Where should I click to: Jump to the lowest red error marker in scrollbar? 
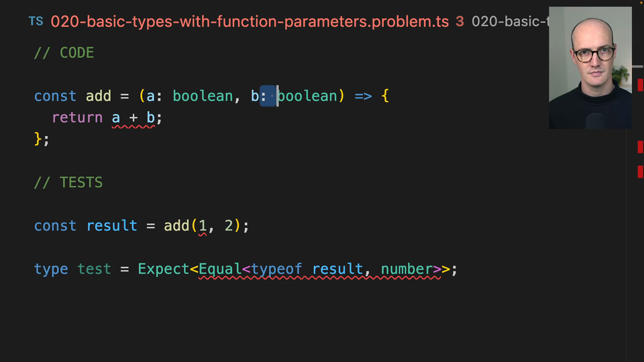point(640,172)
